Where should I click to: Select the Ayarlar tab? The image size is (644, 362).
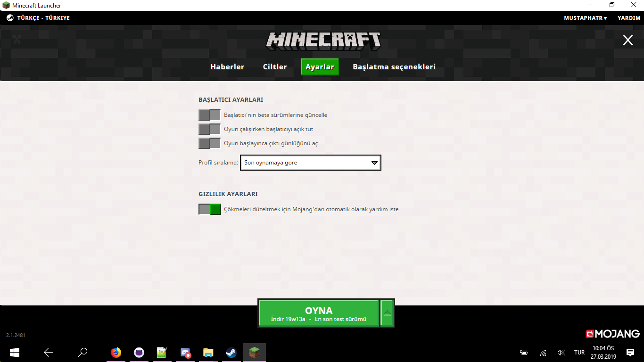pos(320,67)
